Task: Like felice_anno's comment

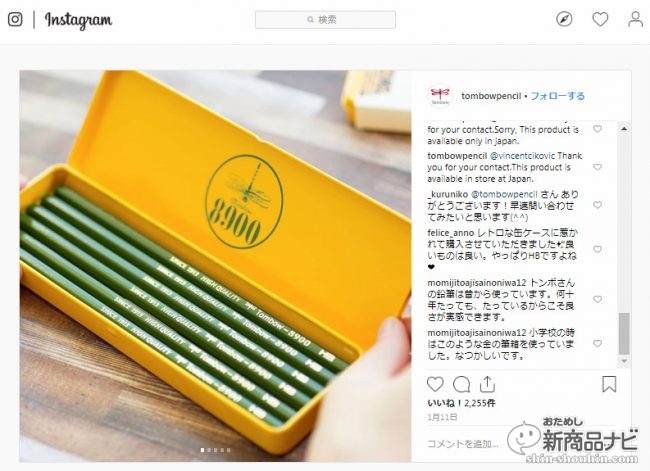Action: tap(597, 249)
